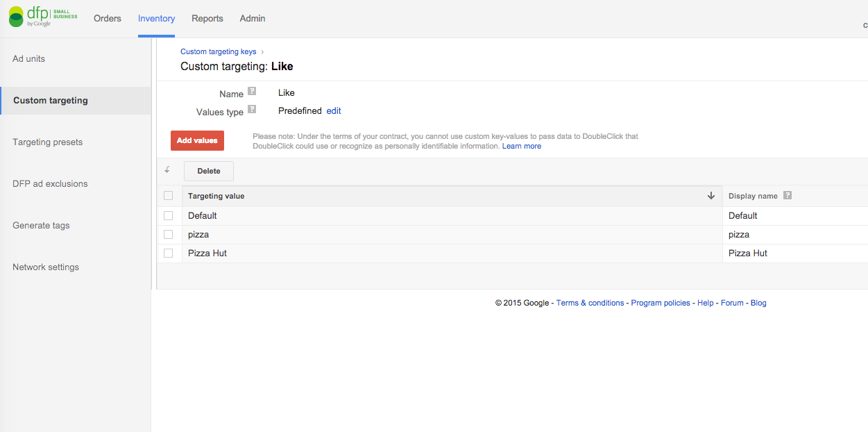This screenshot has width=868, height=432.
Task: Click the help icon next to Name
Action: [252, 91]
